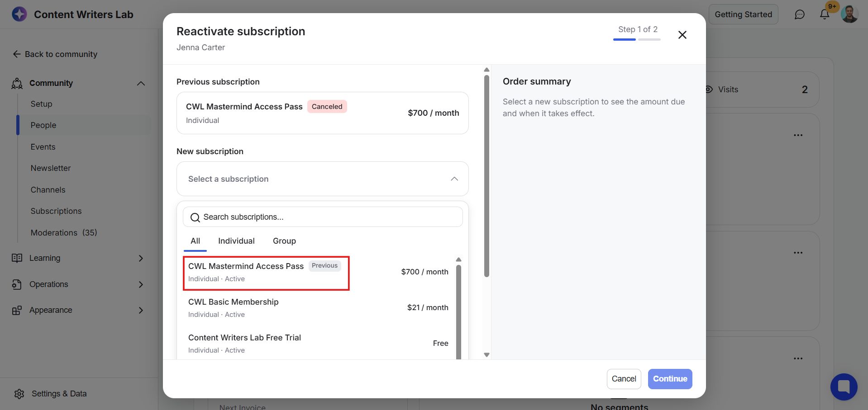Click the Community people icon in sidebar
The width and height of the screenshot is (868, 410).
click(x=17, y=83)
